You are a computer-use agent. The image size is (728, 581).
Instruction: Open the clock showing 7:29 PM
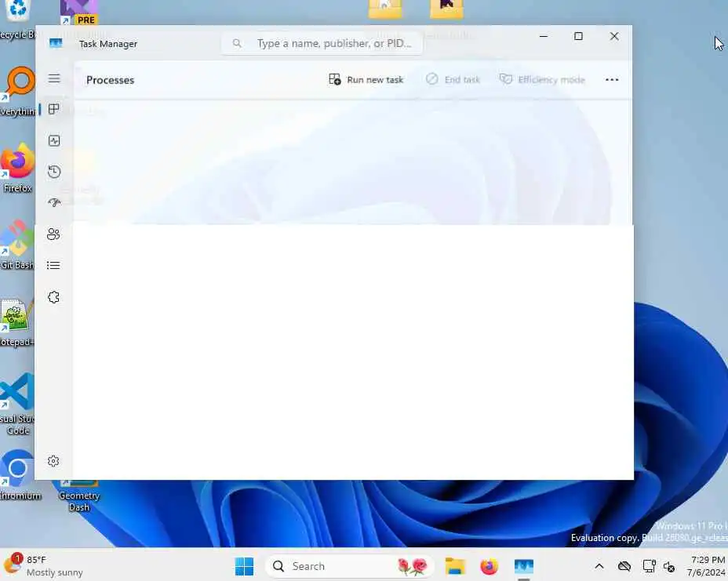point(707,566)
